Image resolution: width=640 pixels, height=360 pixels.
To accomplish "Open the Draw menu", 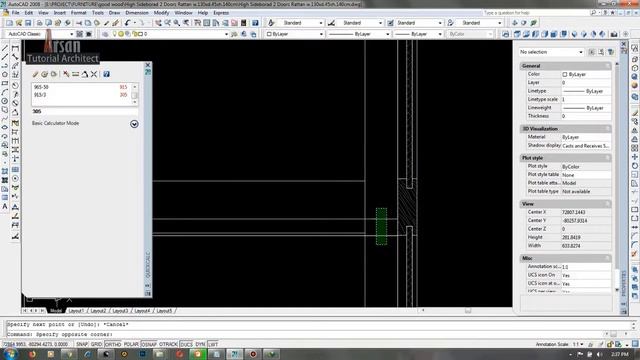I will point(114,13).
